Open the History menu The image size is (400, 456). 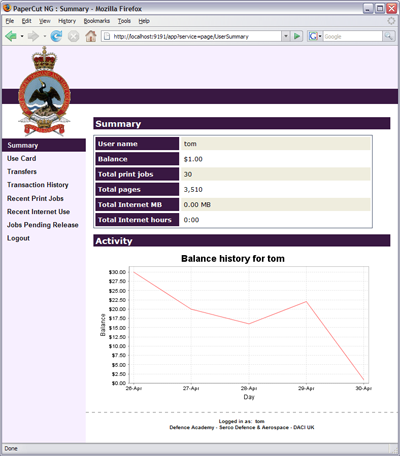(x=67, y=21)
